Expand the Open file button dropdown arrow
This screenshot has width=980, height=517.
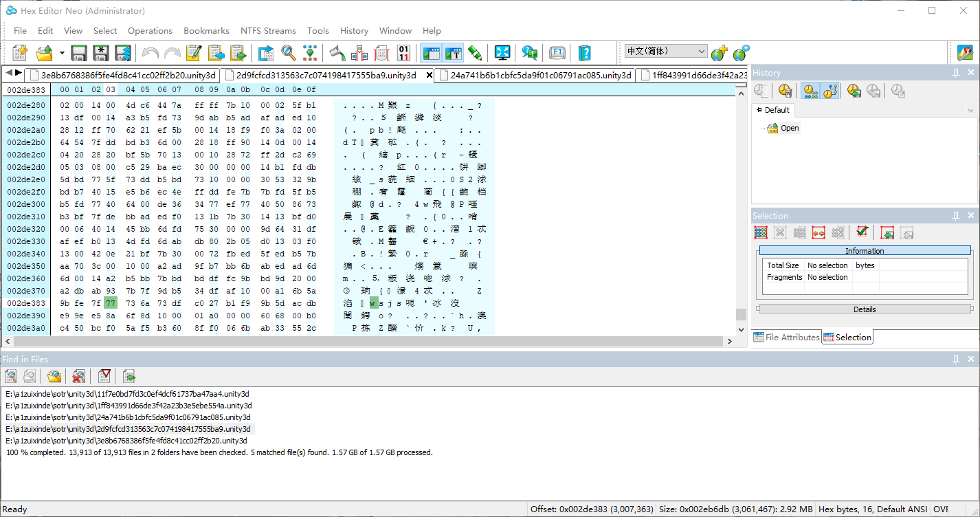[62, 53]
